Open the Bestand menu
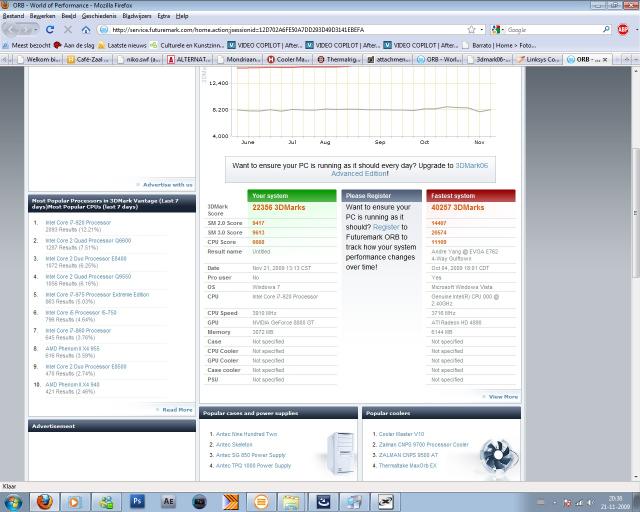This screenshot has height=512, width=640. point(13,16)
